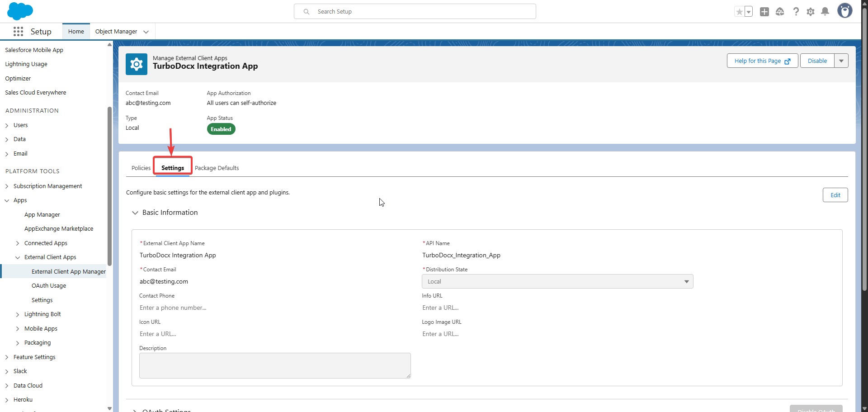The height and width of the screenshot is (412, 868).
Task: Switch to the Home tab
Action: point(76,31)
